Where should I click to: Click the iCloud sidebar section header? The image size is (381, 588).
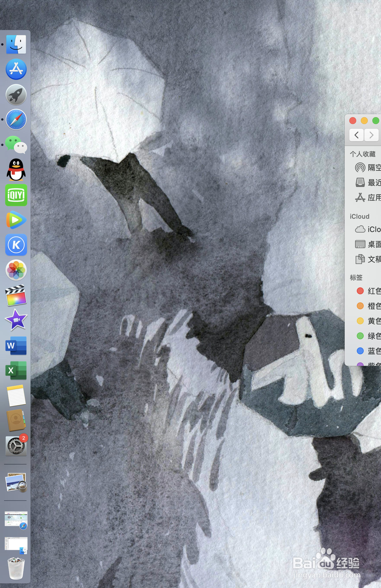(x=359, y=216)
